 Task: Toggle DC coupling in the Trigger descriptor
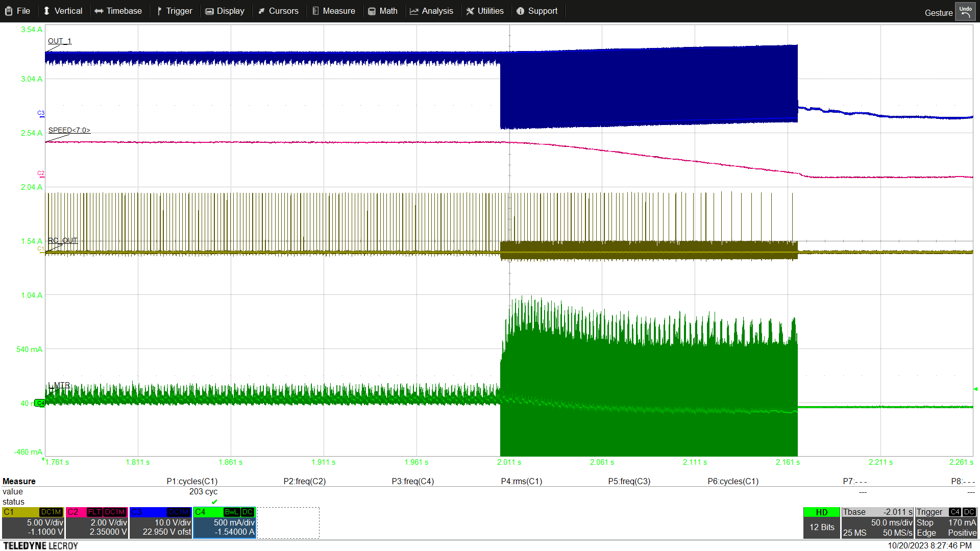point(969,512)
